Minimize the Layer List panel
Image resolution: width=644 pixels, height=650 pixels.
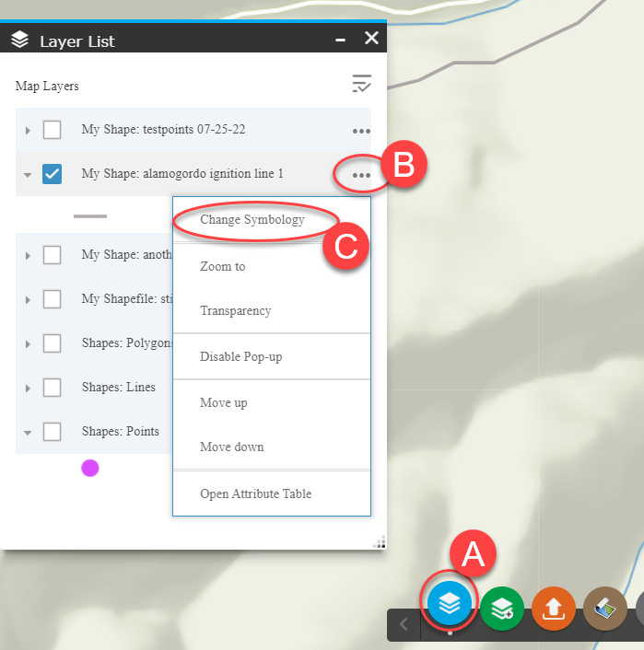pos(340,40)
